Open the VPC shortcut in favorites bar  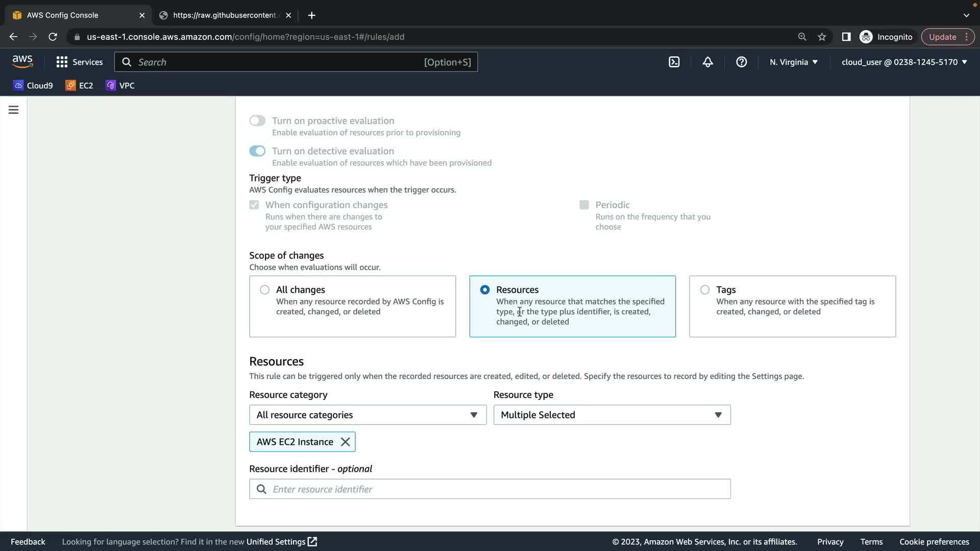point(120,85)
